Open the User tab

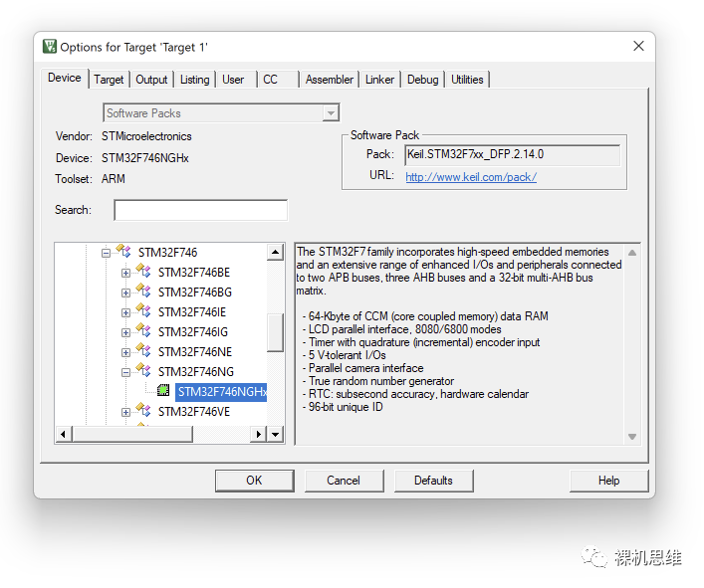click(x=233, y=80)
